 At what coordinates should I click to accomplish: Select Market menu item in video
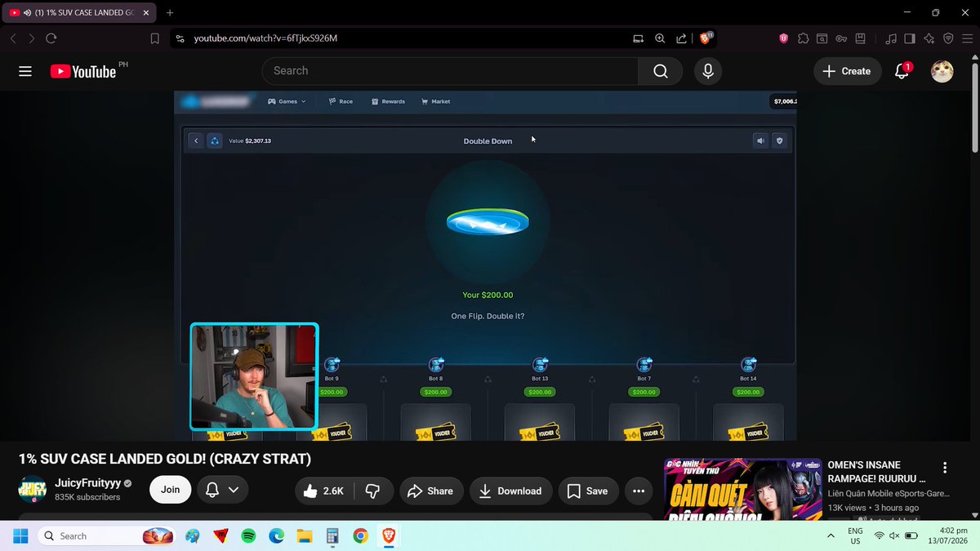[436, 101]
